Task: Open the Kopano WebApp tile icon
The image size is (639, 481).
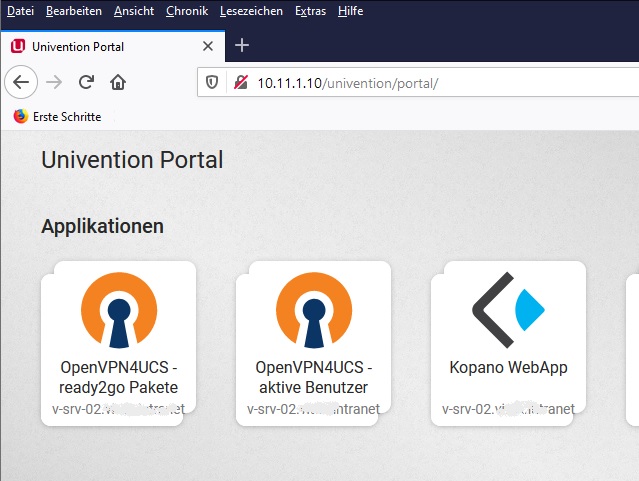Action: pyautogui.click(x=509, y=310)
